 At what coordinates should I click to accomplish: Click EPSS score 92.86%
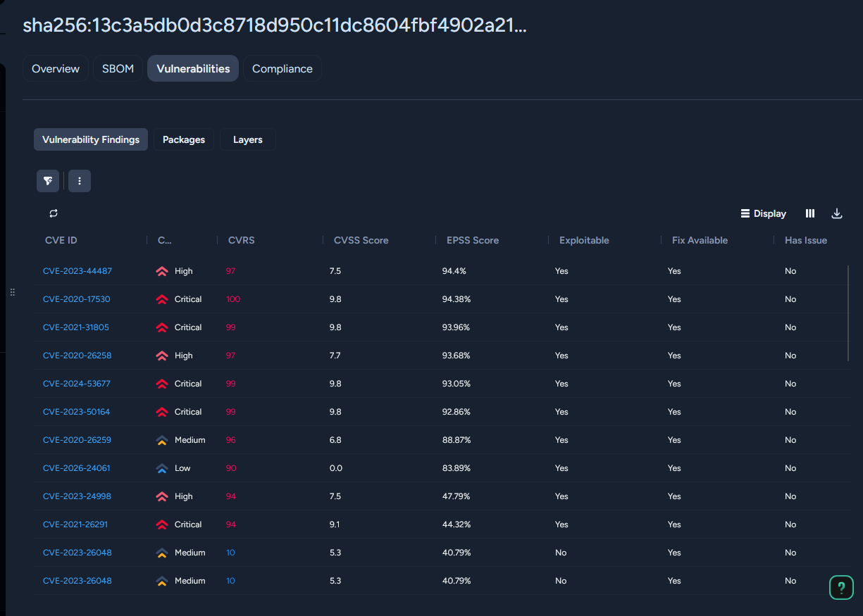point(457,412)
